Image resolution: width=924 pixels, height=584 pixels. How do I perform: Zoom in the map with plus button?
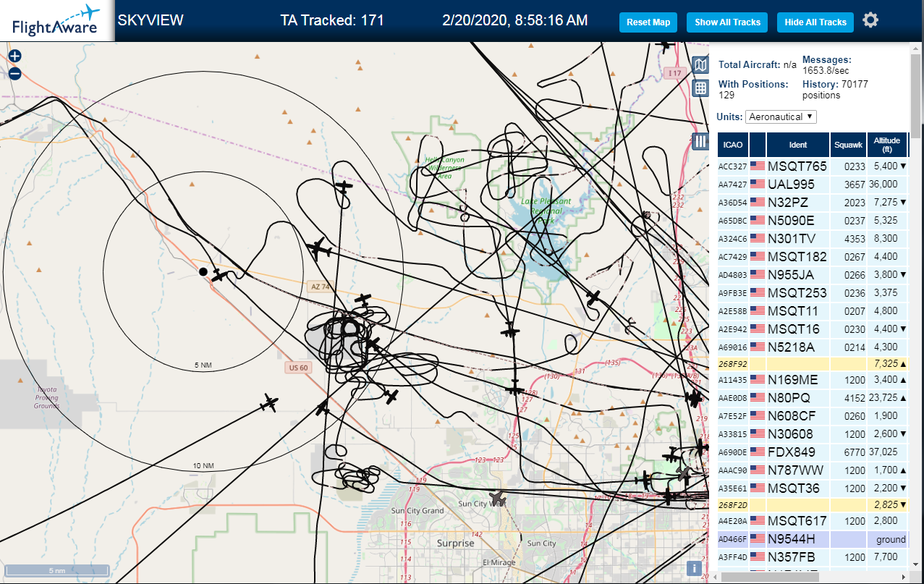pyautogui.click(x=15, y=56)
